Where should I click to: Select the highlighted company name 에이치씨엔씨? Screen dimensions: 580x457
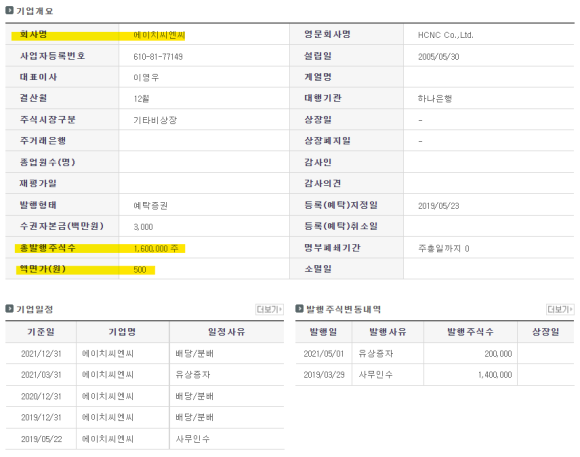(x=159, y=35)
